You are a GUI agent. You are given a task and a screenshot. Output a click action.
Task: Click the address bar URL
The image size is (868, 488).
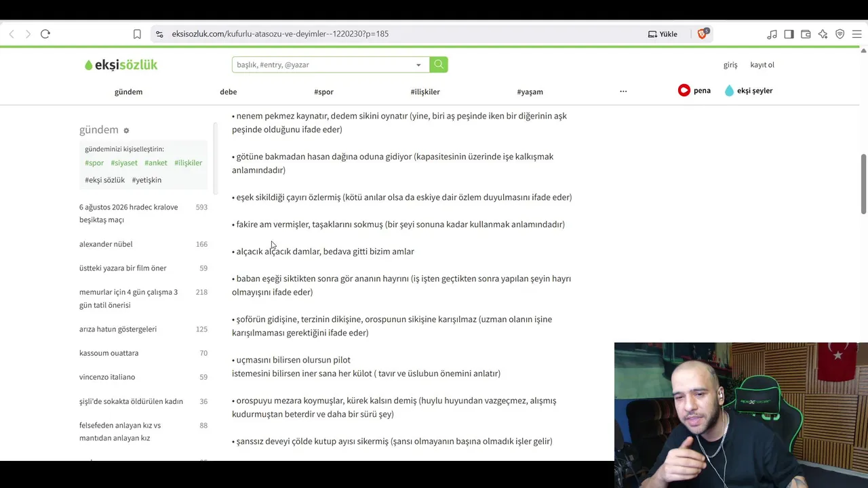280,34
